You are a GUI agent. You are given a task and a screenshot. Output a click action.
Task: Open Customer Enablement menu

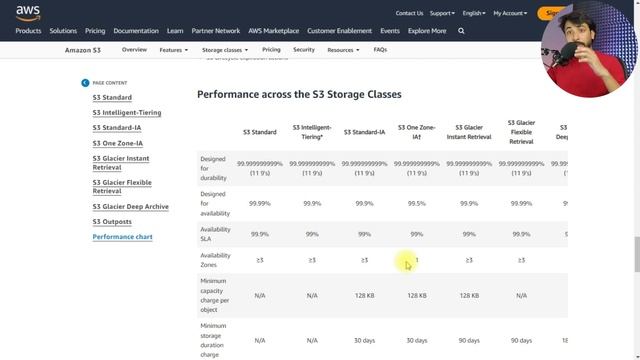pos(339,31)
